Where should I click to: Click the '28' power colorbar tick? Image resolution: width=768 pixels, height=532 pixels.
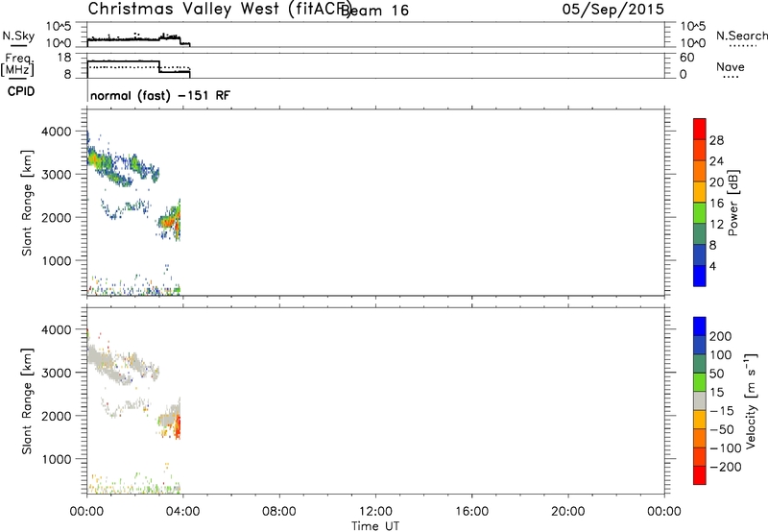coord(716,140)
